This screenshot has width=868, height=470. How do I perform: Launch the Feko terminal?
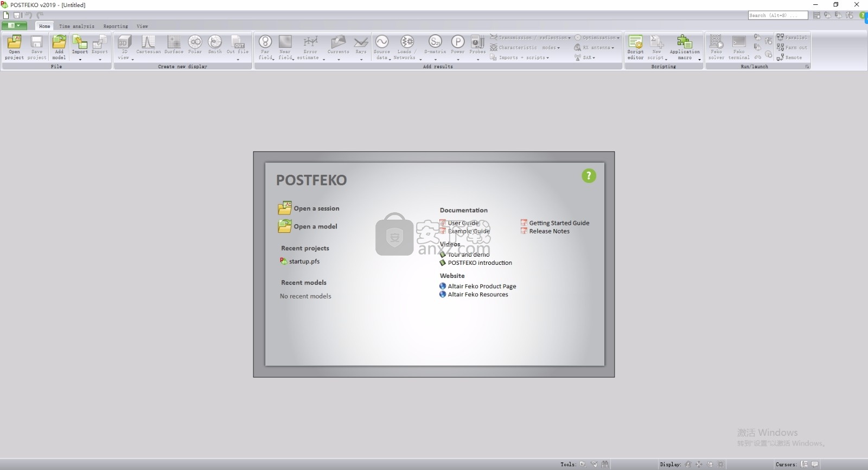pyautogui.click(x=739, y=47)
